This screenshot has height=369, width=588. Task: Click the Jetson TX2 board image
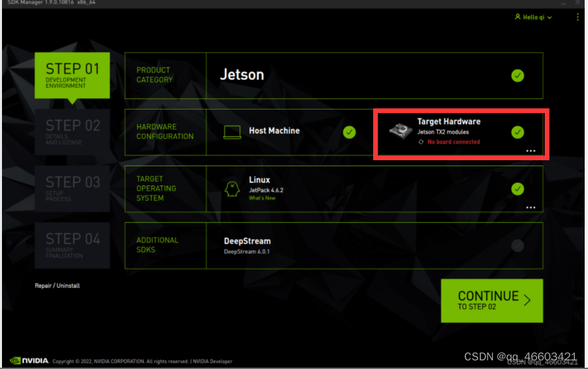(400, 131)
